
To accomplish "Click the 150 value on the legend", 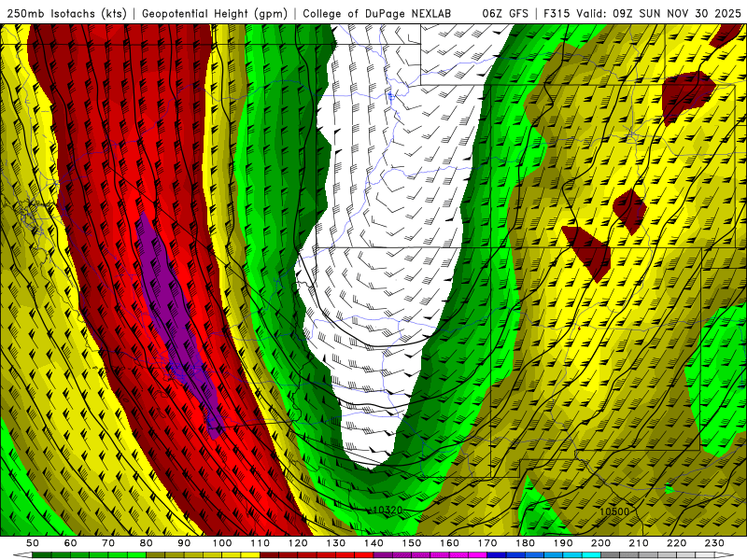I will click(x=412, y=543).
